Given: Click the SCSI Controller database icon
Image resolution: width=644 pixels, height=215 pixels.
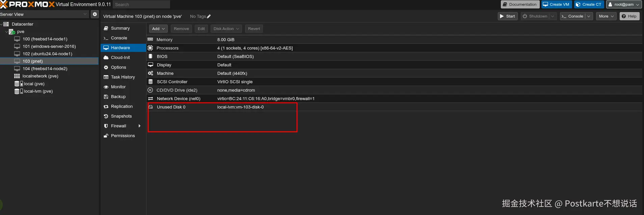Looking at the screenshot, I should [151, 82].
